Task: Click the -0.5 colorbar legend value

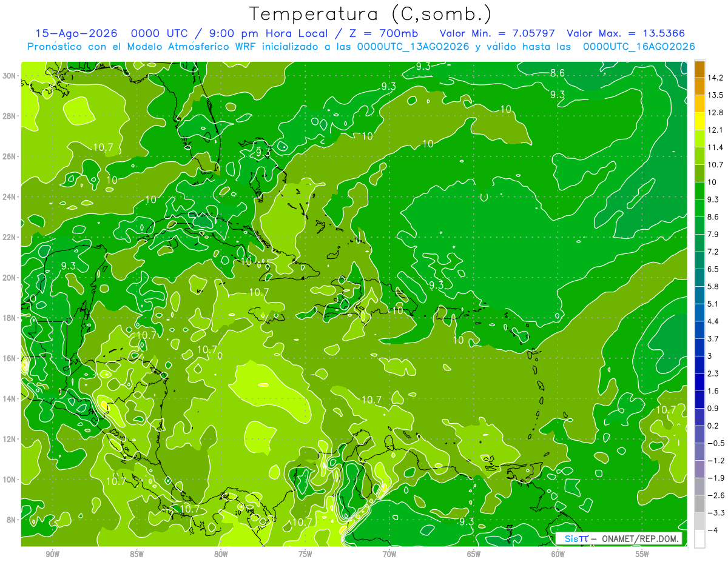Action: point(716,443)
